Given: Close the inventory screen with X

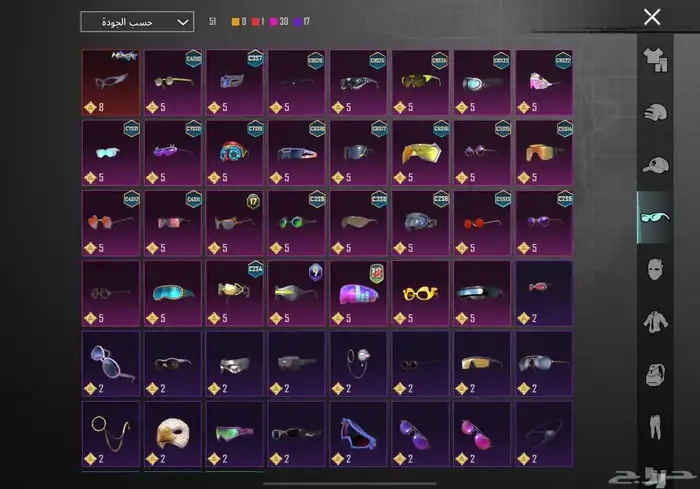Looking at the screenshot, I should point(652,17).
